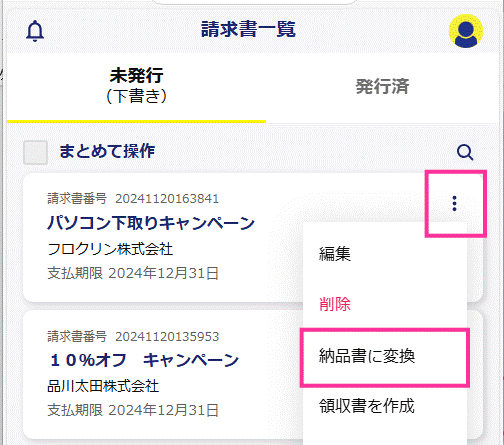Click フロクリン株式会社 client name
The width and height of the screenshot is (504, 445).
110,249
